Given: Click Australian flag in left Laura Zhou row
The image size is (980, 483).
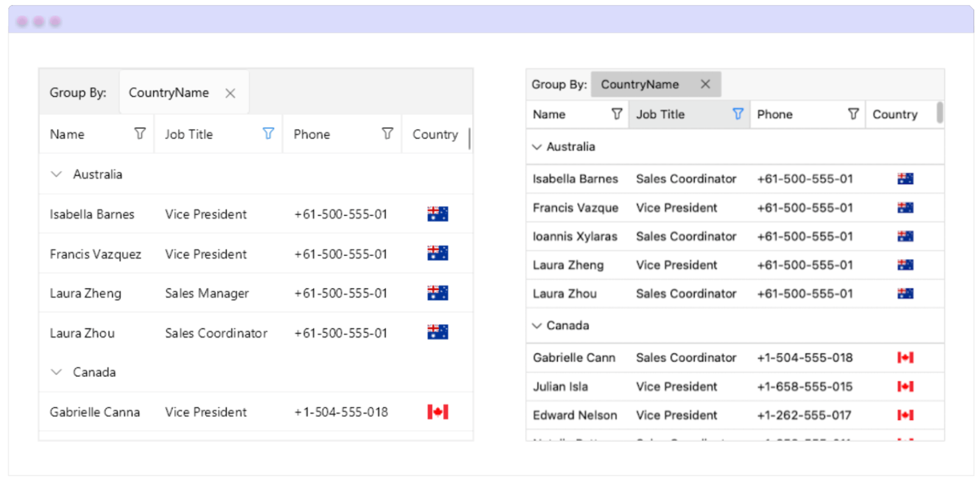Looking at the screenshot, I should tap(437, 332).
